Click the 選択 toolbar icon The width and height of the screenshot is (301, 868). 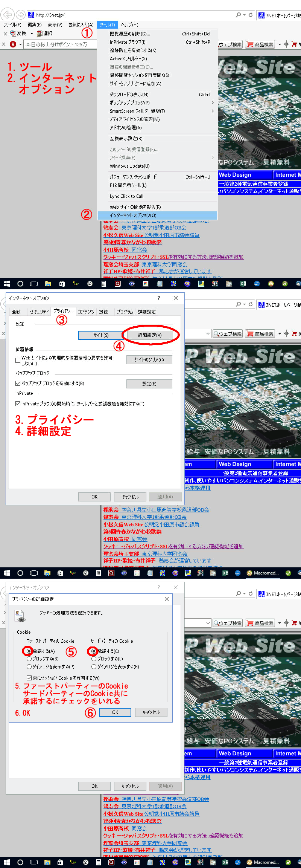click(x=40, y=34)
